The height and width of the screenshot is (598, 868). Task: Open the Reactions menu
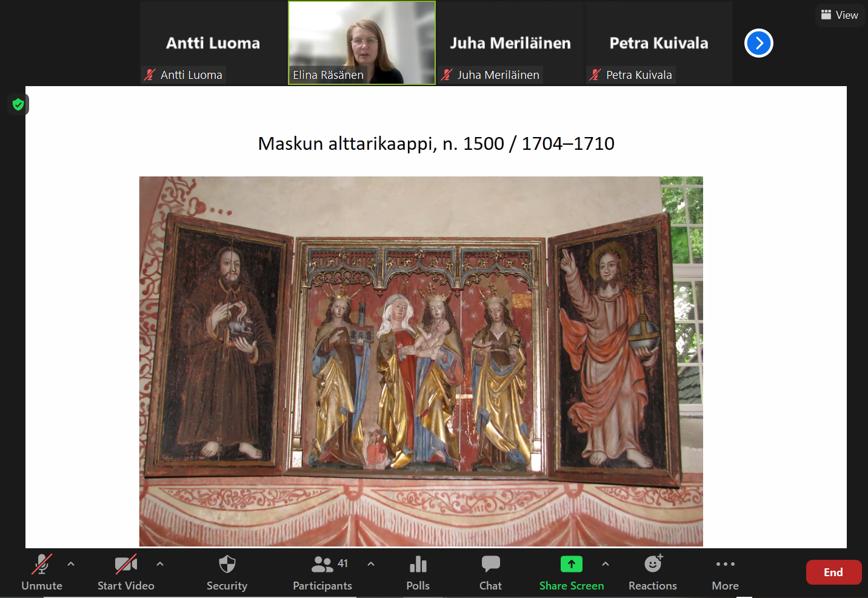pos(653,573)
